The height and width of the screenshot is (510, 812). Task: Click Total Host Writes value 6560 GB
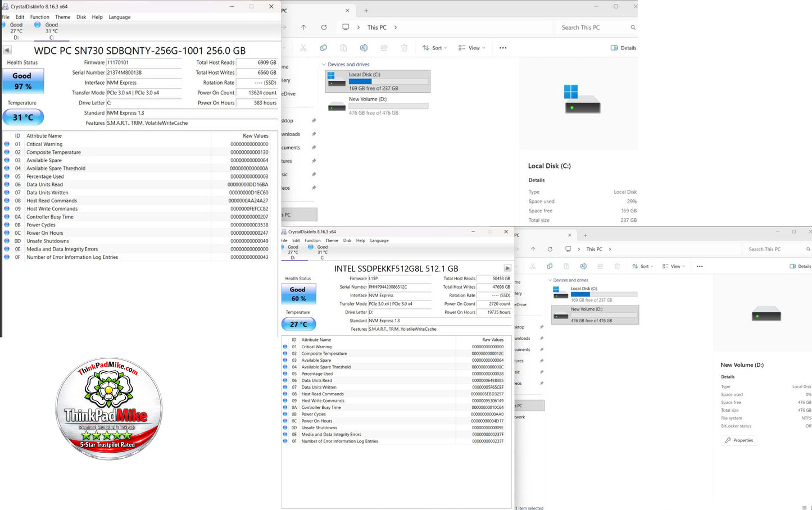point(257,72)
